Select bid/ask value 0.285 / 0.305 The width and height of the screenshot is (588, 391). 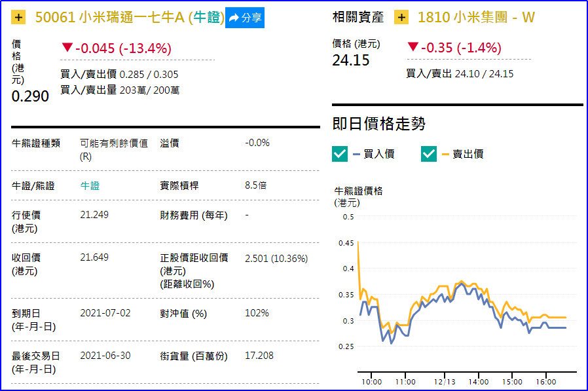point(149,74)
